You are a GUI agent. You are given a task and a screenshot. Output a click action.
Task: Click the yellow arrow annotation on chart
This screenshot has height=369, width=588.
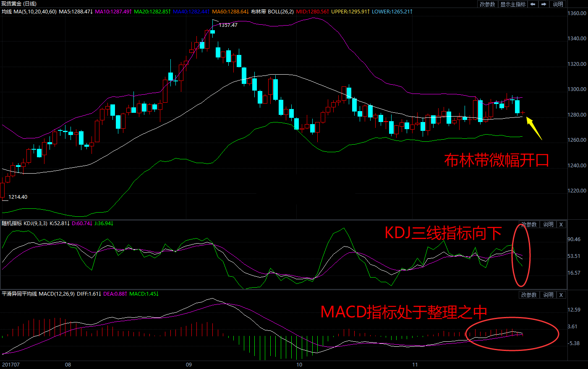[533, 128]
